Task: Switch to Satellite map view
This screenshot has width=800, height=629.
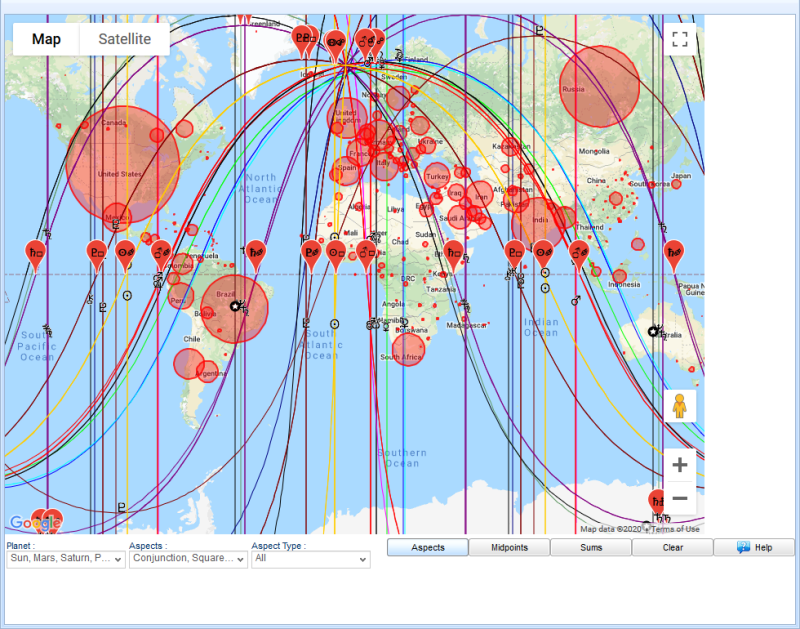Action: click(x=124, y=39)
